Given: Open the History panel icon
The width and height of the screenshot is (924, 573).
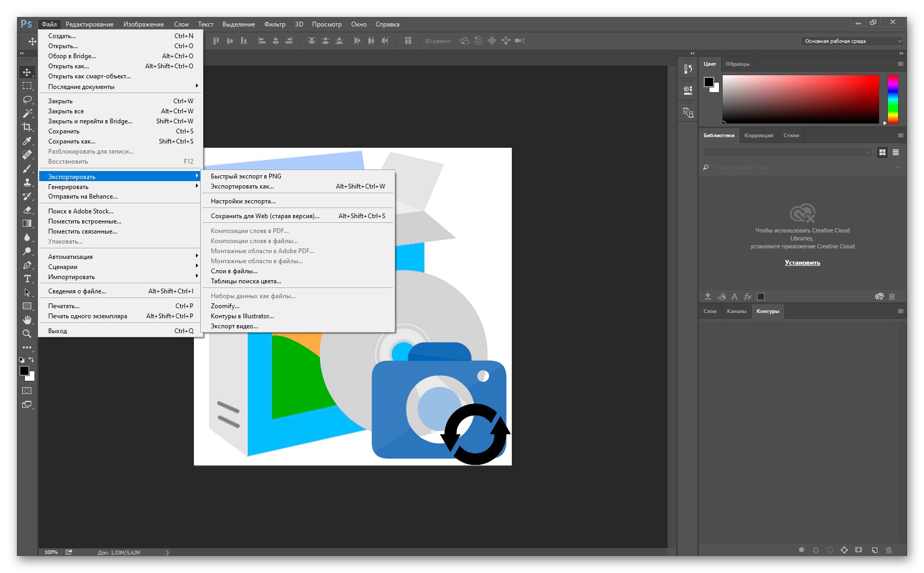Looking at the screenshot, I should point(688,69).
